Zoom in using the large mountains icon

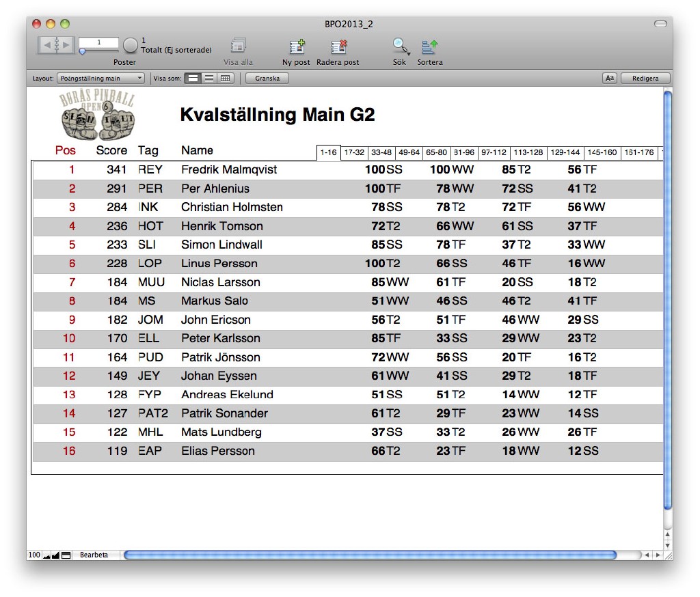(55, 555)
